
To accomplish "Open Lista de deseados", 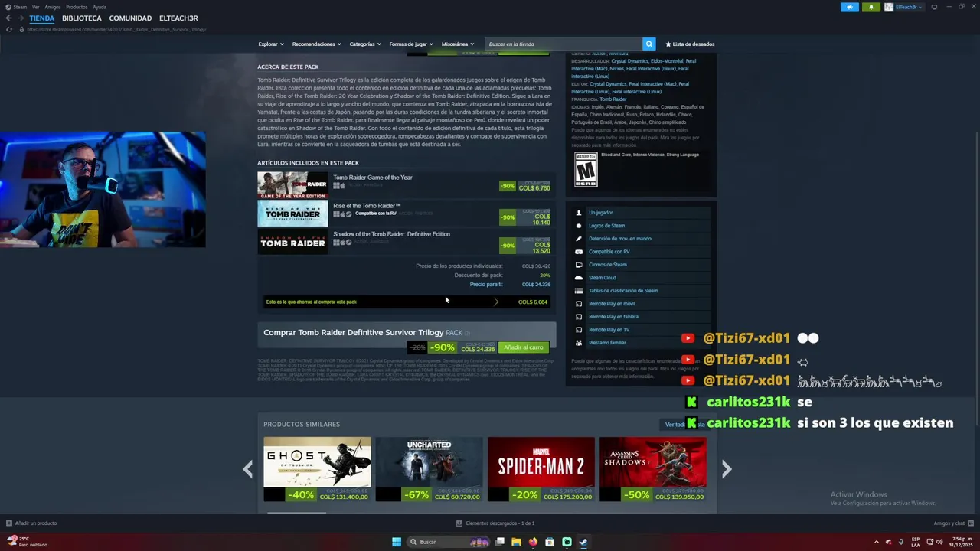I will click(690, 44).
